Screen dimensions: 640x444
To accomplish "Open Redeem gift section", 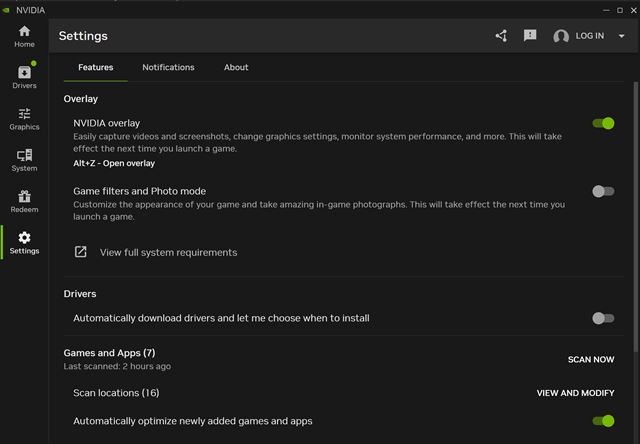I will click(x=24, y=201).
